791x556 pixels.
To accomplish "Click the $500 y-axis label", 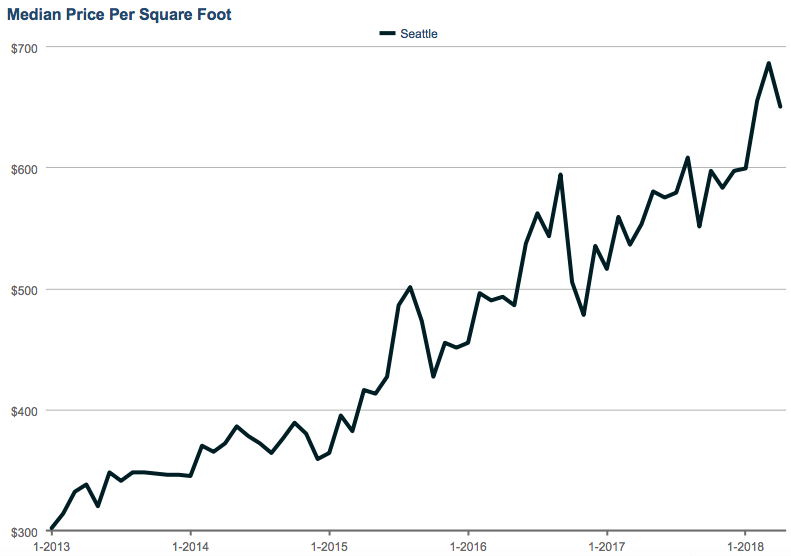I will point(25,290).
